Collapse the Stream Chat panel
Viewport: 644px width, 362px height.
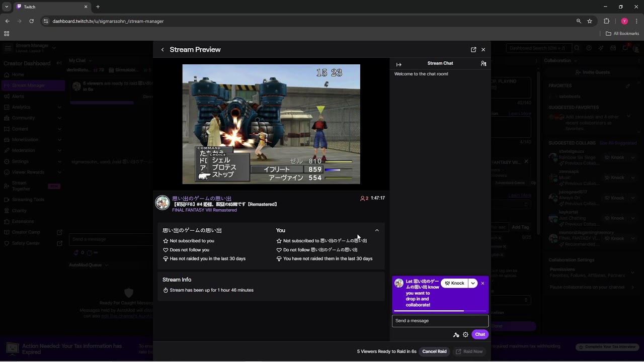click(x=399, y=64)
